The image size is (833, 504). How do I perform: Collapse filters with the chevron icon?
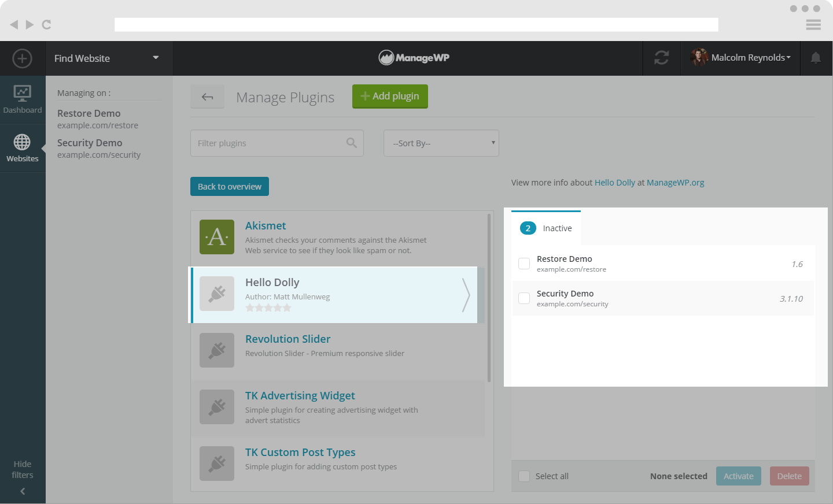pos(23,491)
